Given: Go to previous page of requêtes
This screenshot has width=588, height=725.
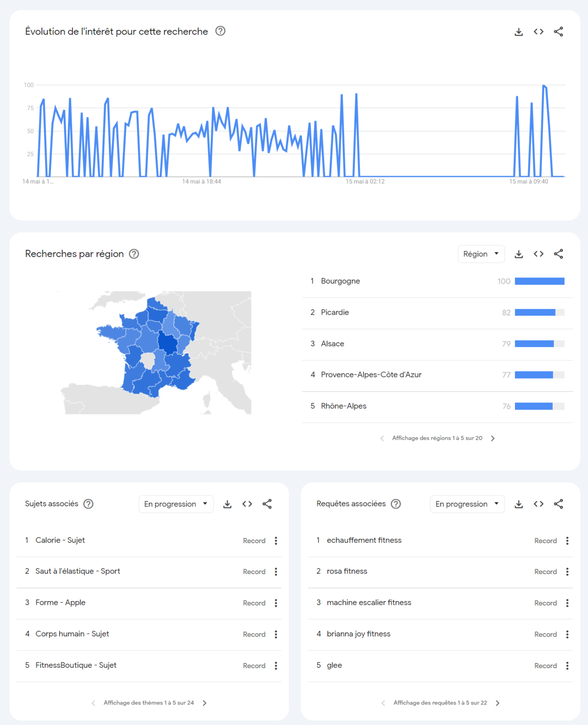Looking at the screenshot, I should [383, 703].
